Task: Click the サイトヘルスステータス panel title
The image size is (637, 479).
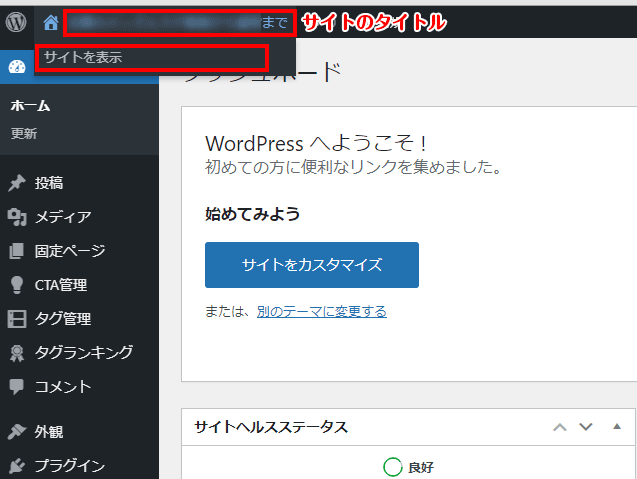Action: tap(271, 427)
